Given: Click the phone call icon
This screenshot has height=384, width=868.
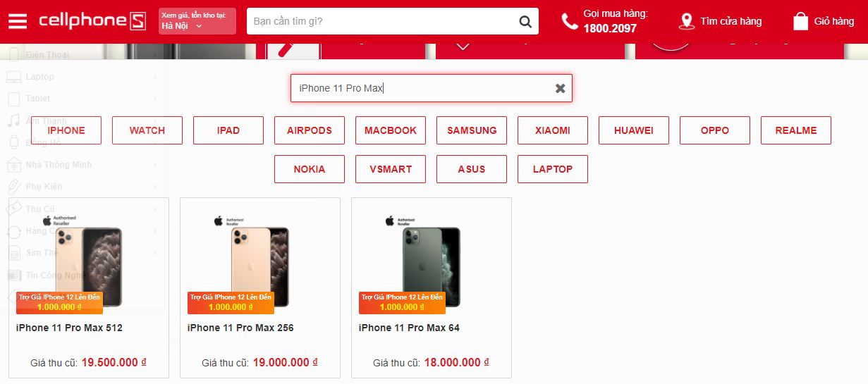Looking at the screenshot, I should pos(570,21).
